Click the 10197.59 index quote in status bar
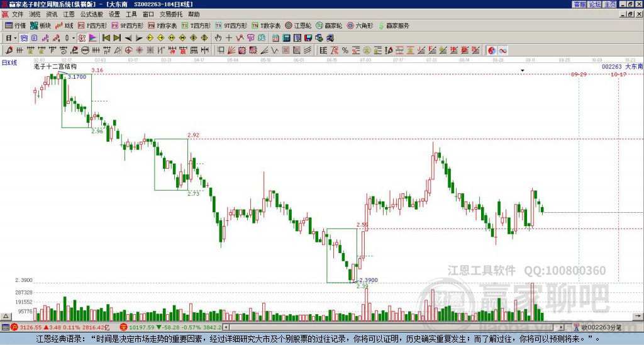 140,327
